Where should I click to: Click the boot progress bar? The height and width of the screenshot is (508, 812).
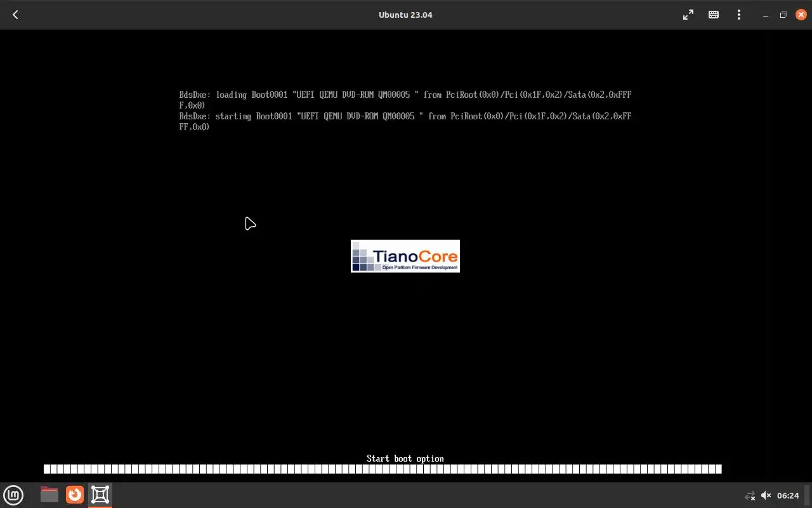click(x=383, y=469)
